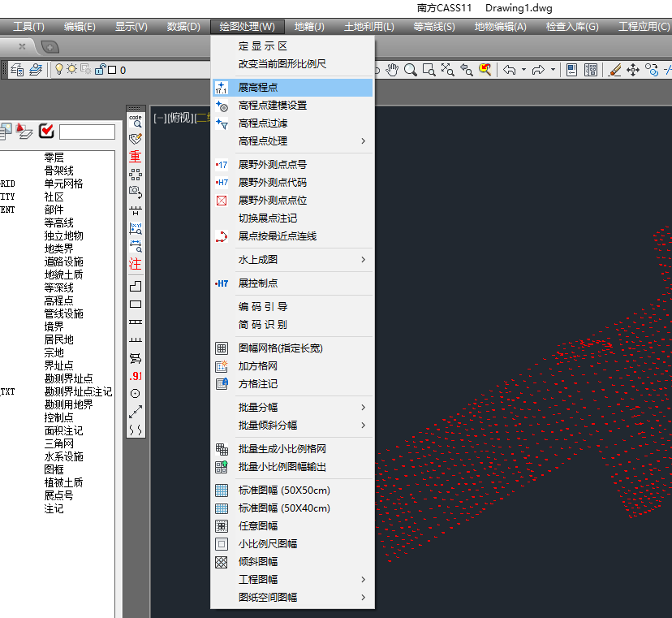672x618 pixels.
Task: Click the move arrows icon in top toolbar
Action: [633, 70]
